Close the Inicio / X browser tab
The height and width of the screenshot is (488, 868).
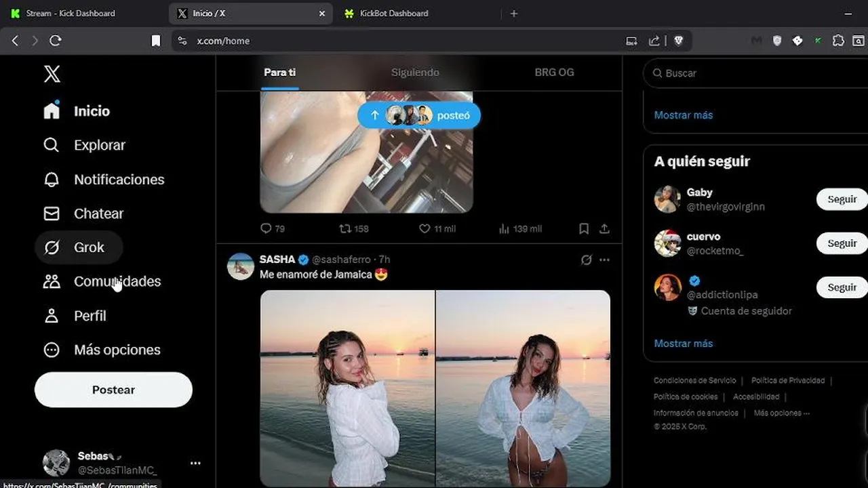click(x=322, y=14)
